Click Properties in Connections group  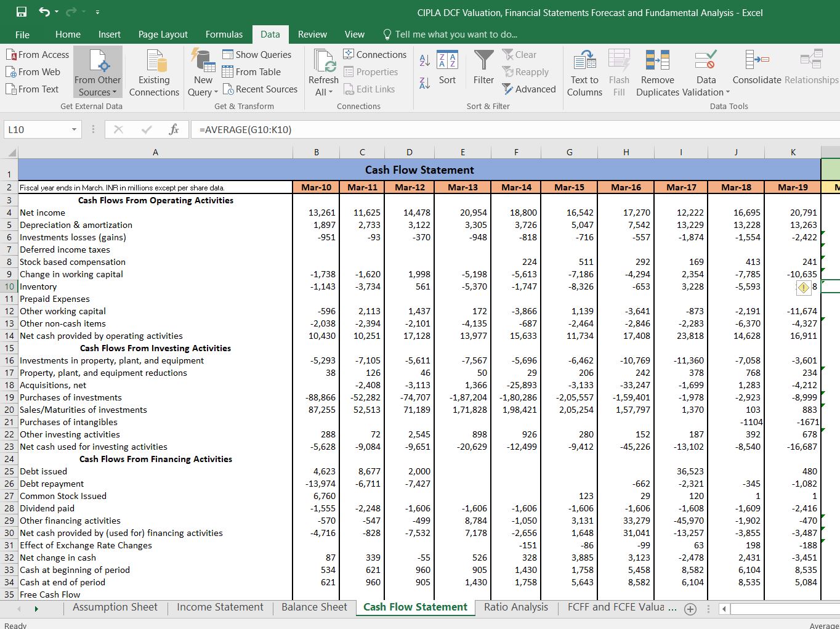(371, 71)
